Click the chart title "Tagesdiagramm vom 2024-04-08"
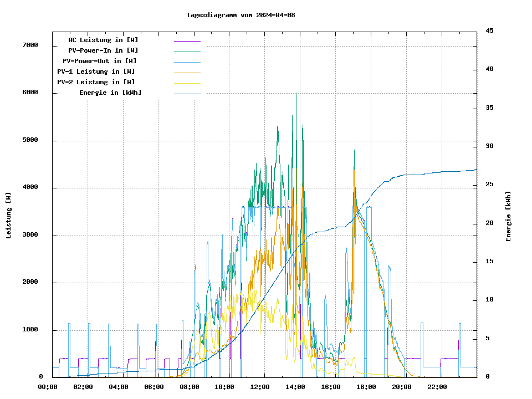This screenshot has height=399, width=532. coord(241,15)
